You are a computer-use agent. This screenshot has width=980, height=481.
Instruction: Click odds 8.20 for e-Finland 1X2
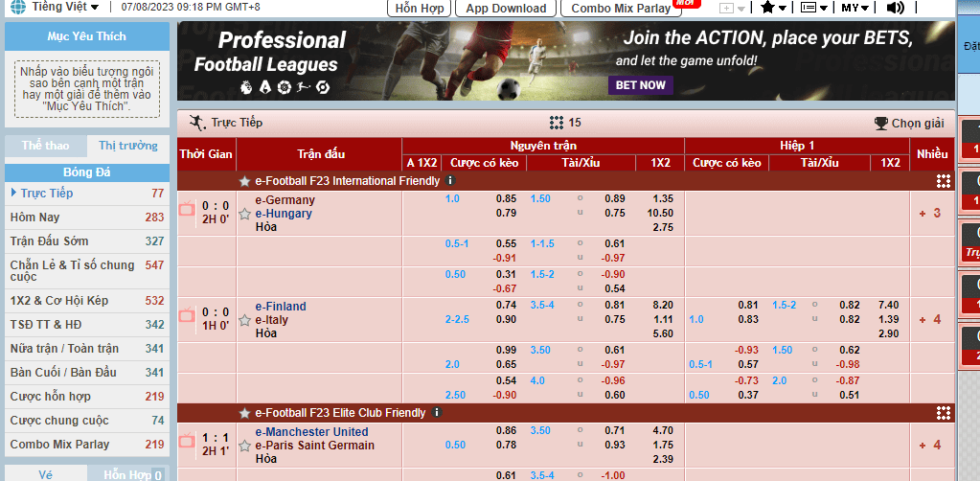click(x=663, y=306)
